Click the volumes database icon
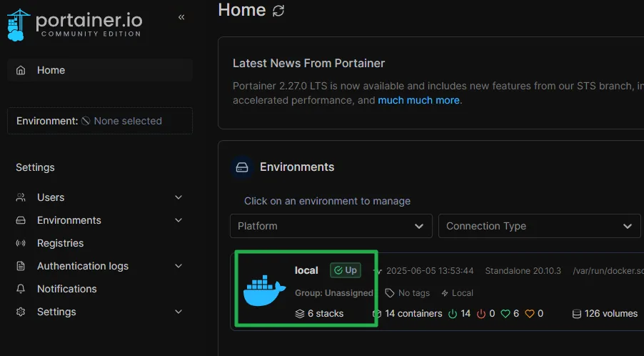Screen dimensions: 644x356 576,314
